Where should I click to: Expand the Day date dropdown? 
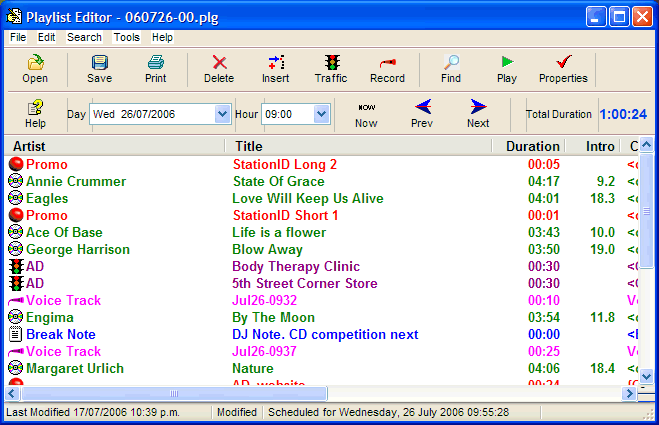point(222,115)
